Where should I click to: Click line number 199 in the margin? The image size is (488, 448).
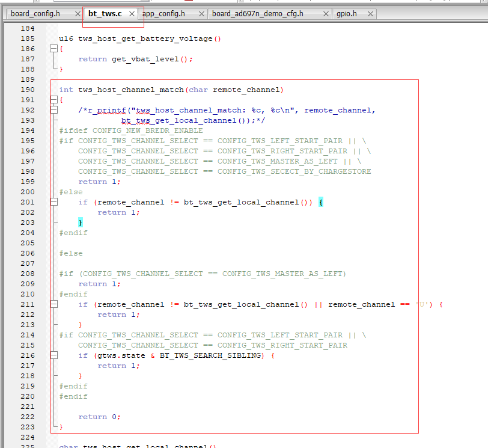click(28, 182)
